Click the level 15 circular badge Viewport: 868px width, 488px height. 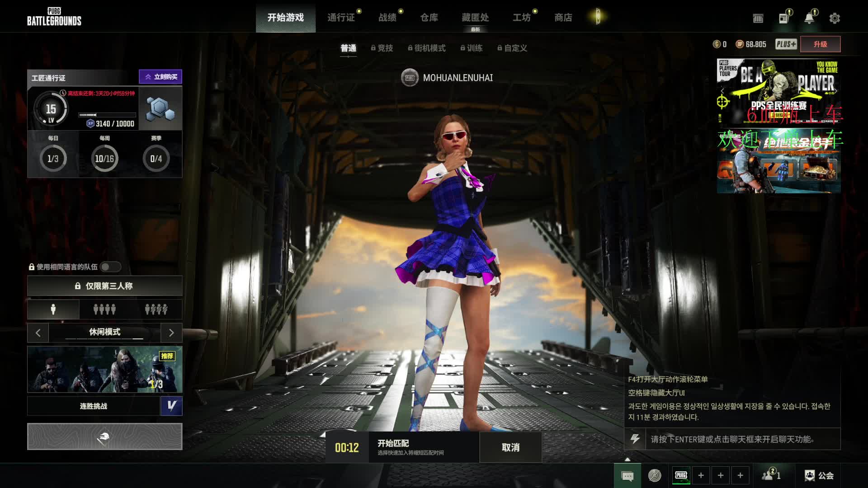[51, 109]
